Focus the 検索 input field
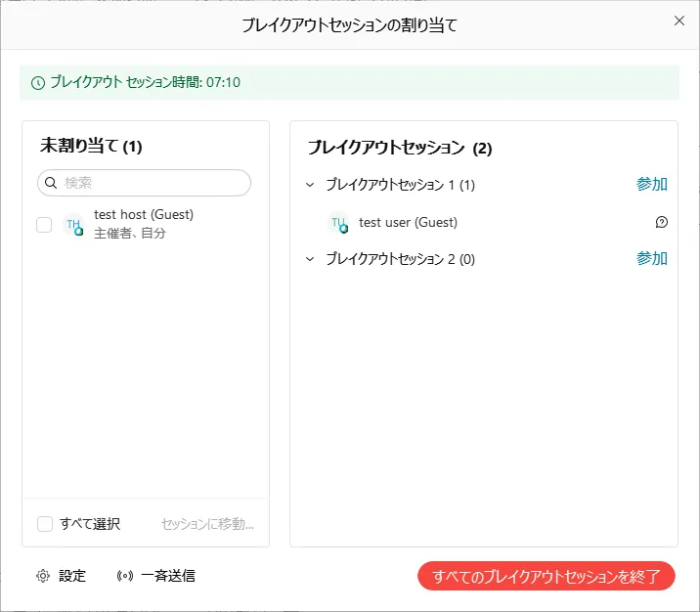Screen dimensions: 700x612 [152, 183]
